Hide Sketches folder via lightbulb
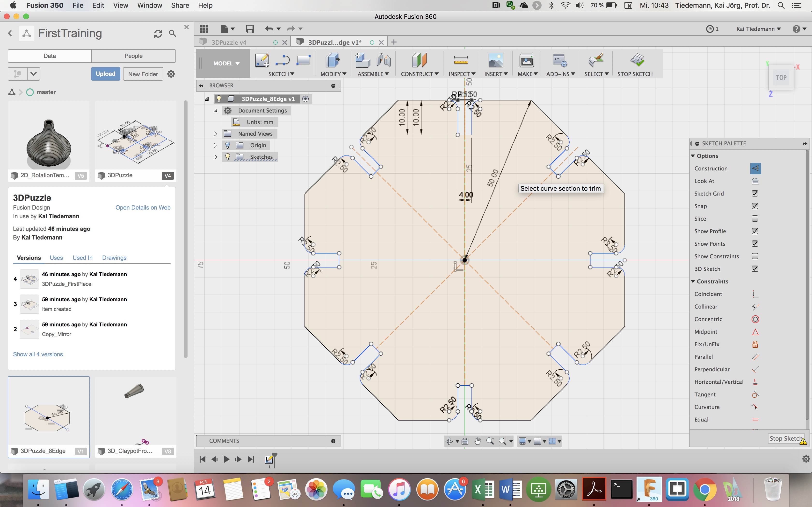Viewport: 812px width, 507px height. [227, 157]
